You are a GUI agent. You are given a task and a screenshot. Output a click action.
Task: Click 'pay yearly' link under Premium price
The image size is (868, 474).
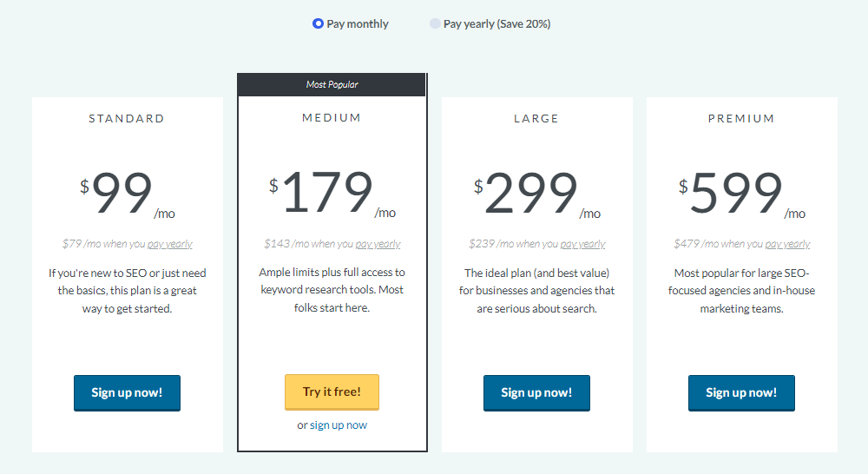tap(788, 244)
